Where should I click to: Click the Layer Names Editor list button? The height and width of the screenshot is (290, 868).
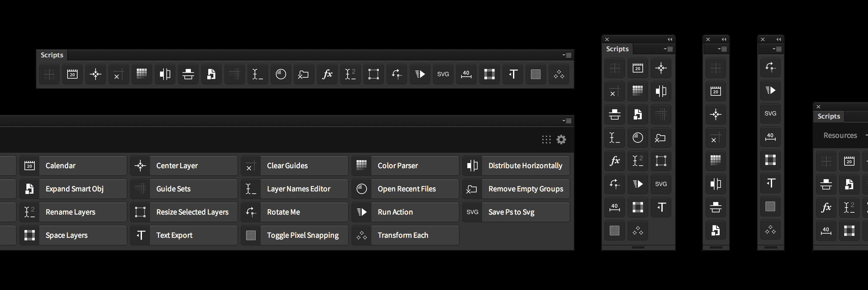pos(295,189)
